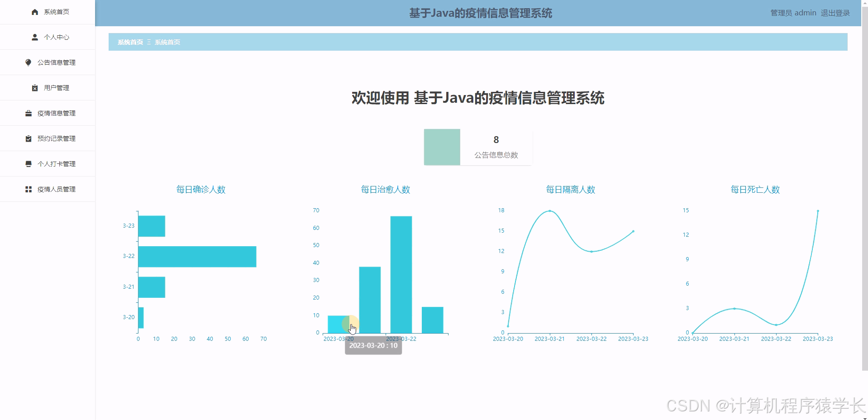Click the 3-23 bar in 每日确诊人数

pyautogui.click(x=152, y=226)
